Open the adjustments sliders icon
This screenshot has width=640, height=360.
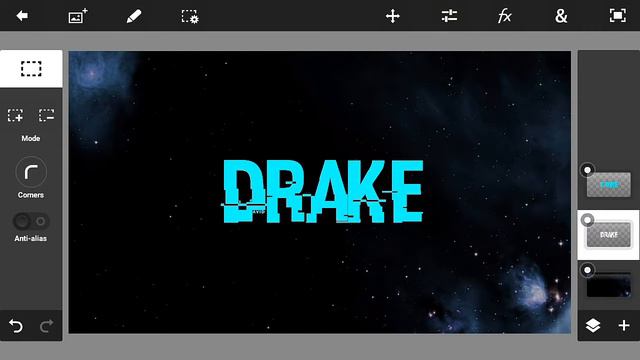[x=449, y=16]
